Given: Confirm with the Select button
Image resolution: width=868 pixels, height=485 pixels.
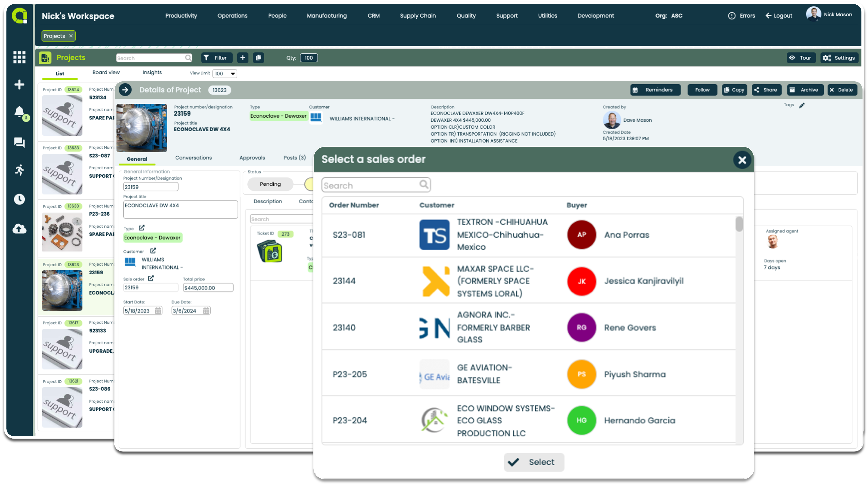Looking at the screenshot, I should pos(534,462).
